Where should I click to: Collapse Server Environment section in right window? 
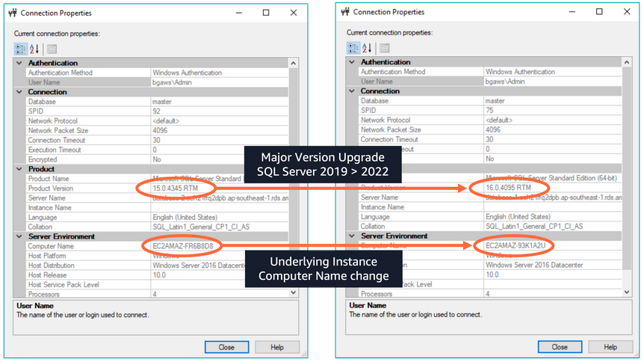coord(352,236)
